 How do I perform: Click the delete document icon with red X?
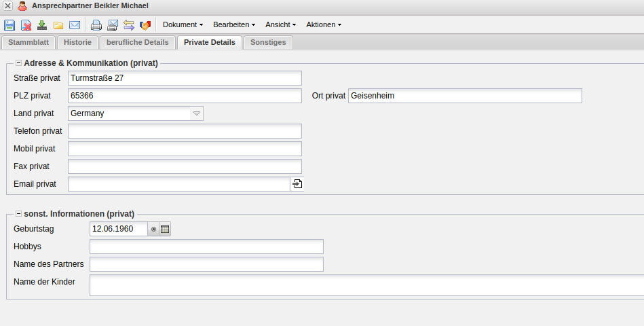tap(26, 25)
